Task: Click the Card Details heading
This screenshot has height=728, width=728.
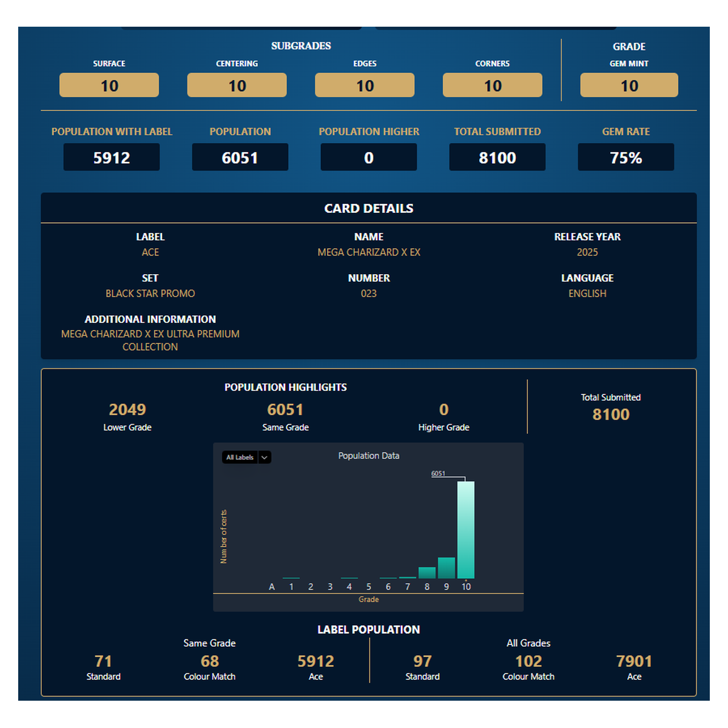Action: [369, 209]
